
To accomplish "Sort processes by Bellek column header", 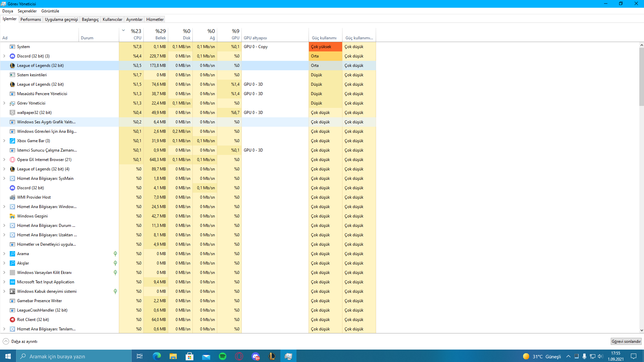I will click(x=156, y=34).
